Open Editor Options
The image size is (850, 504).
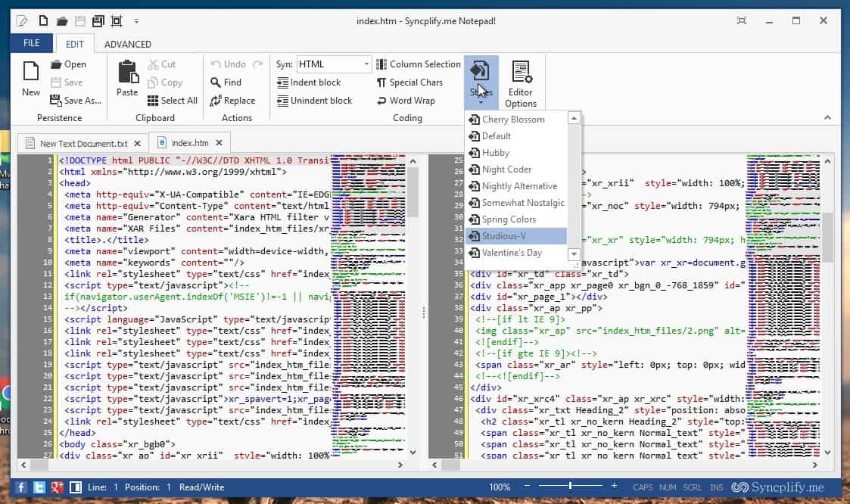point(521,83)
